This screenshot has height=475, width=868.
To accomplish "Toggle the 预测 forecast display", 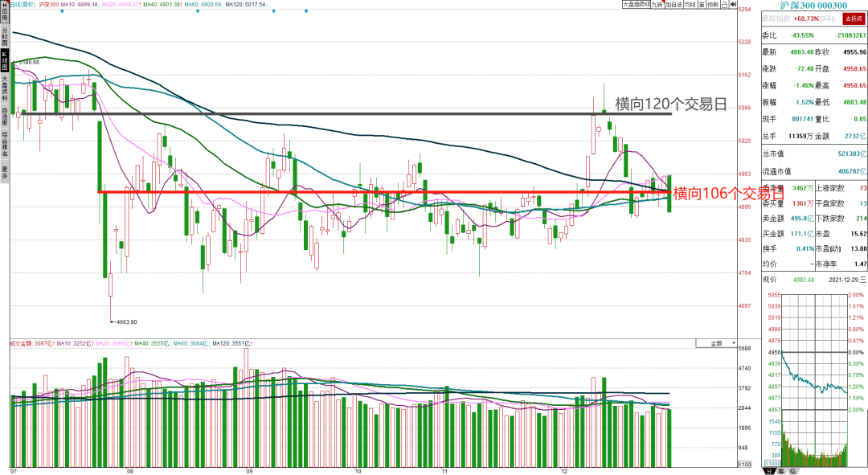I will click(713, 5).
